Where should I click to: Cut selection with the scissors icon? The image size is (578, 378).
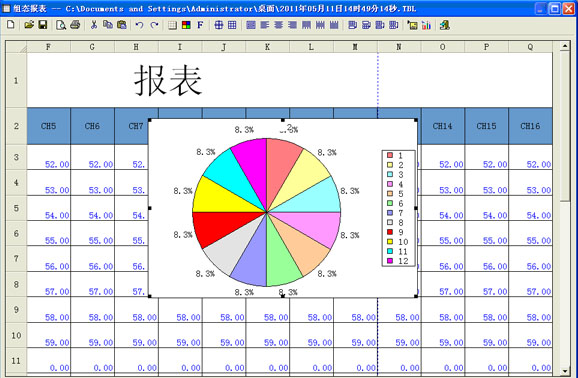[94, 25]
